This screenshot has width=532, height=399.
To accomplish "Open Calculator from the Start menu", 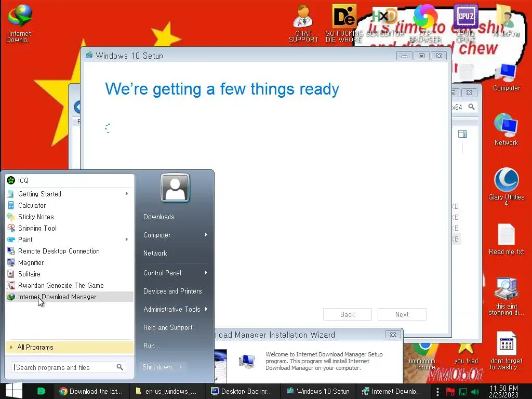I will point(70,205).
